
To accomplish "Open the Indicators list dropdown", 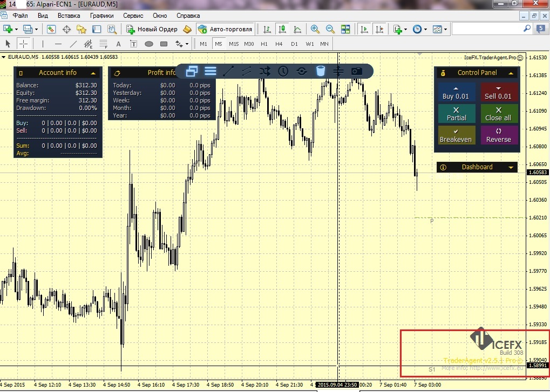I will point(405,30).
